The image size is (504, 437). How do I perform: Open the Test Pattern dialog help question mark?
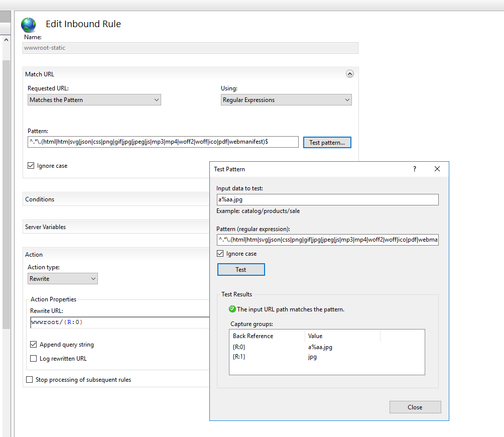pyautogui.click(x=414, y=169)
